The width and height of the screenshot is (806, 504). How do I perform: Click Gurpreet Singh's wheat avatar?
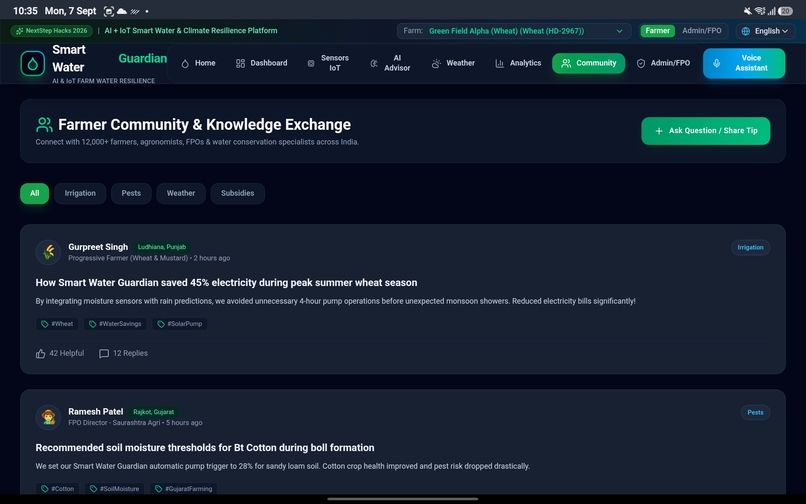coord(48,252)
